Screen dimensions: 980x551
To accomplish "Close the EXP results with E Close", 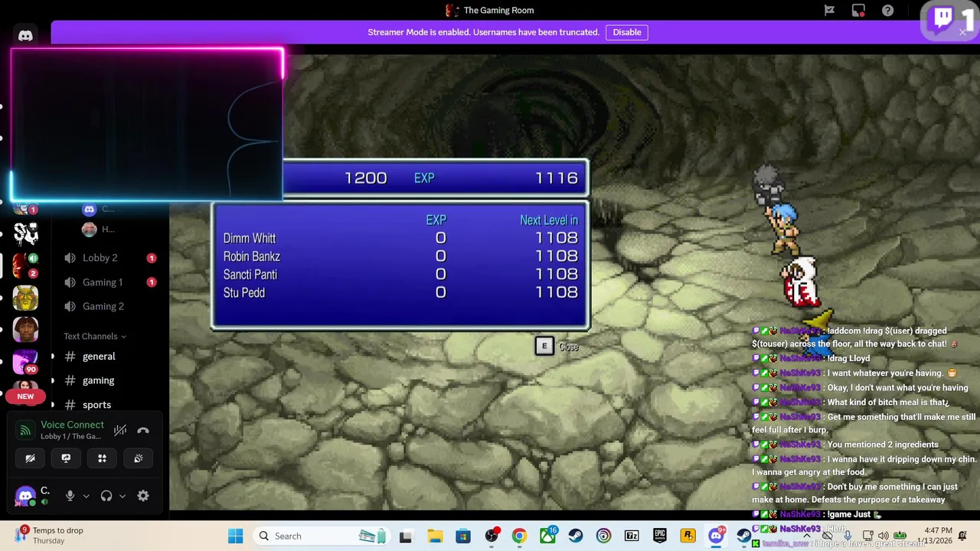I will [557, 347].
